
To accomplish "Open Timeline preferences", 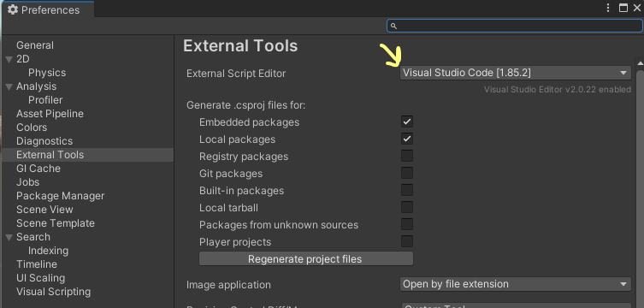I will tap(37, 264).
